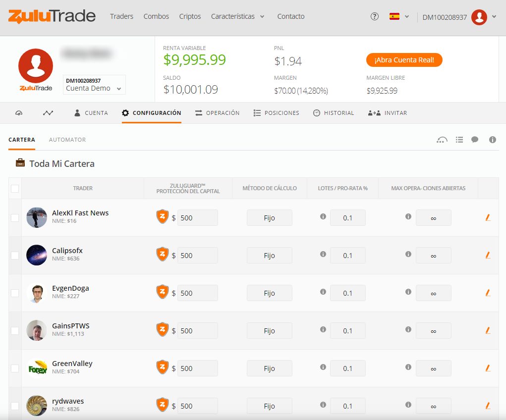Open Fijo calculation method for rydwaves
Image resolution: width=506 pixels, height=420 pixels.
[x=270, y=406]
